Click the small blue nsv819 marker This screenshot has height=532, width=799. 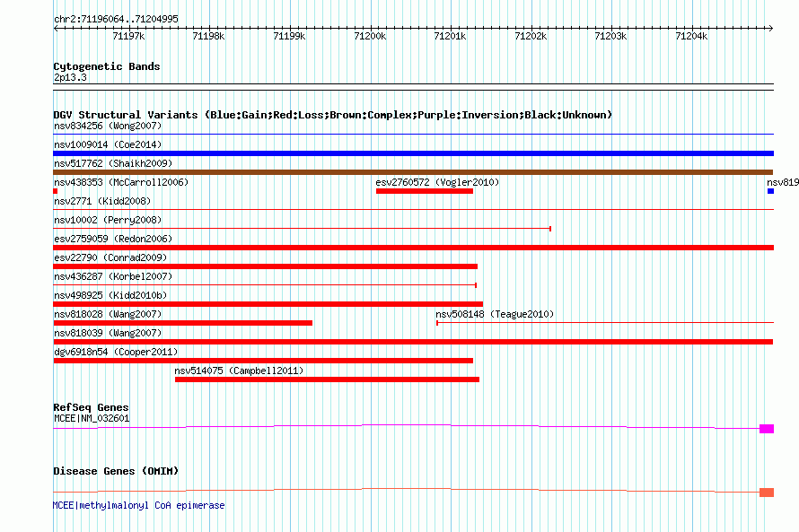770,191
